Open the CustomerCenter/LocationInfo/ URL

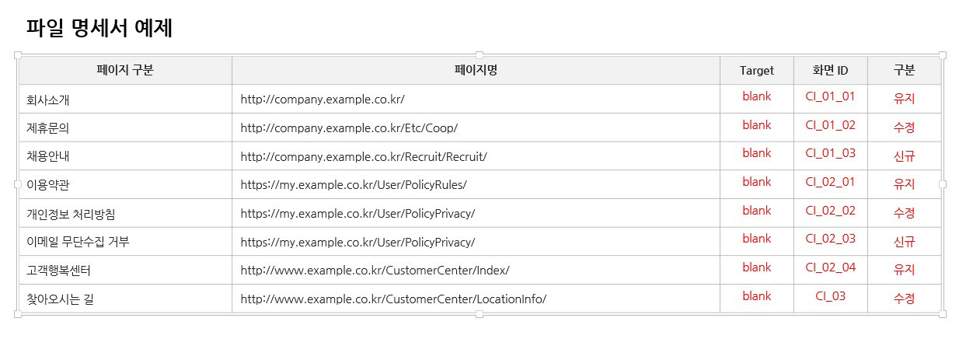[x=393, y=299]
